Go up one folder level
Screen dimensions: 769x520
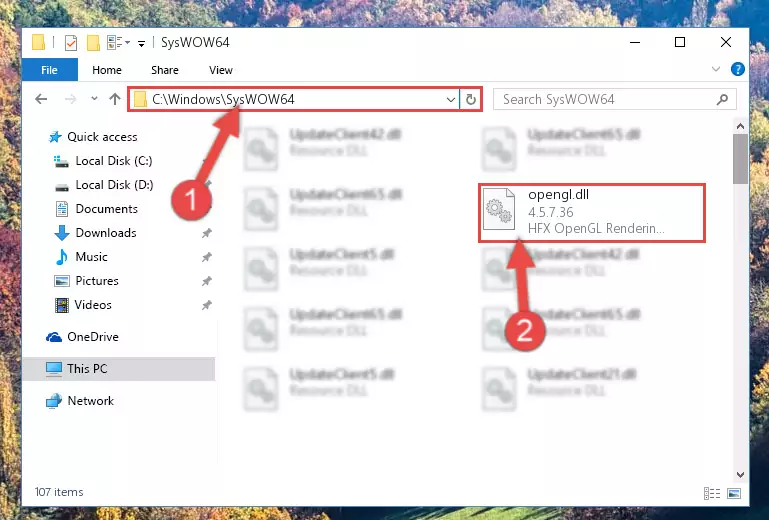tap(115, 99)
